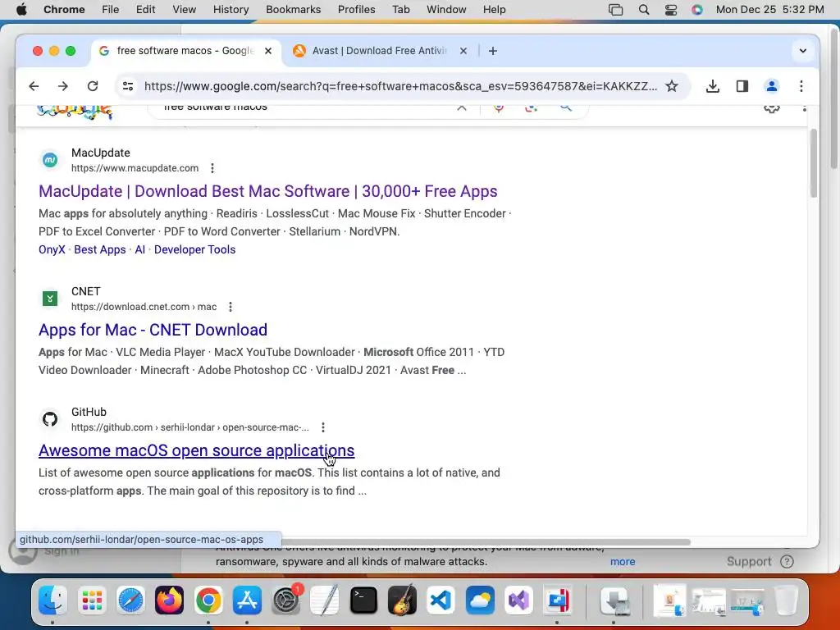Go back to the previous page
The width and height of the screenshot is (840, 630).
point(34,86)
